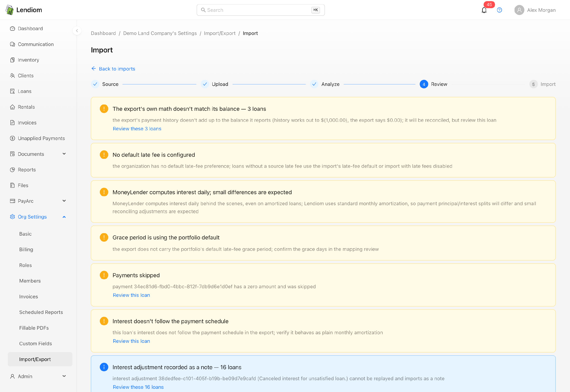The width and height of the screenshot is (570, 392).
Task: Expand the PayArc submenu chevron
Action: 64,201
